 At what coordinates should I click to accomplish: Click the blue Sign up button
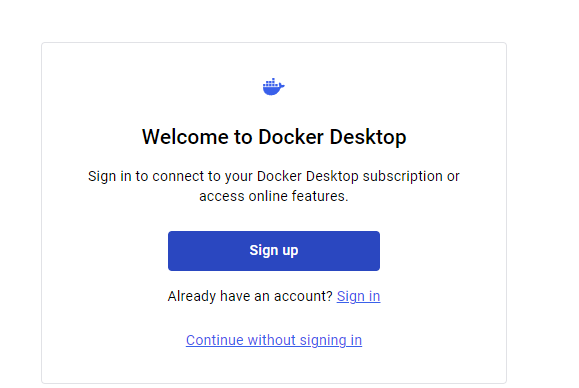pyautogui.click(x=274, y=251)
